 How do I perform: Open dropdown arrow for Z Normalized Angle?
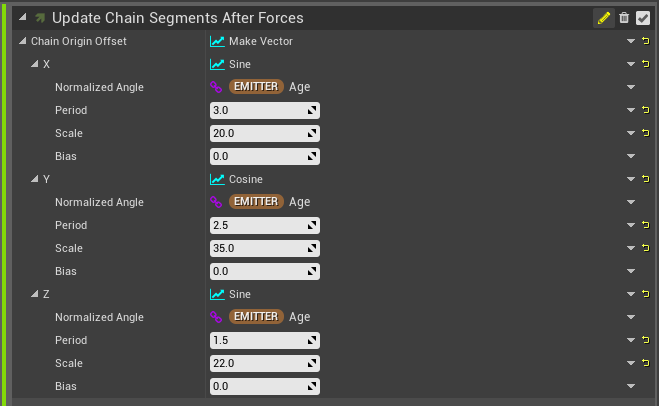point(631,317)
